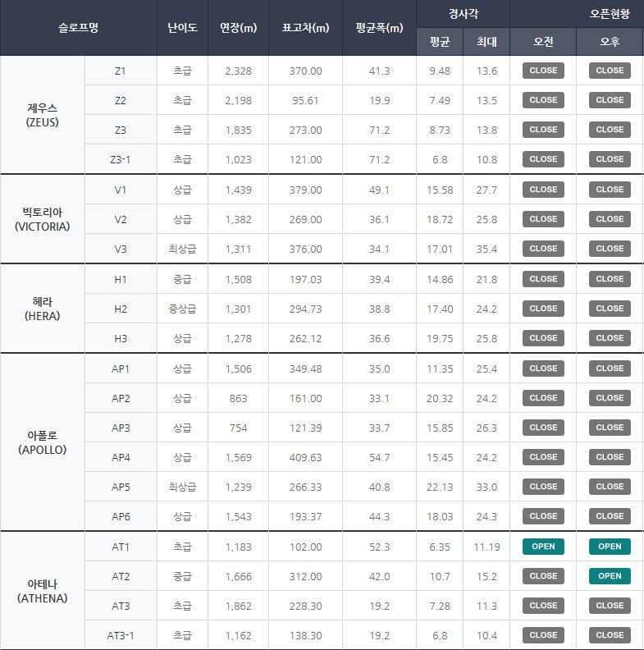
Task: Select the 아테나 (ATHENA) group cell
Action: [43, 591]
